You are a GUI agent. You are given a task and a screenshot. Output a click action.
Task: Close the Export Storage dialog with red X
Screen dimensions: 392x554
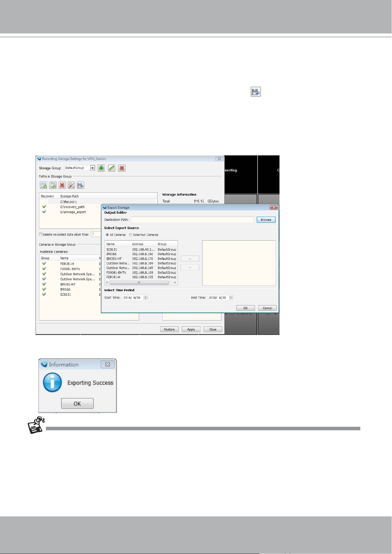coord(274,207)
